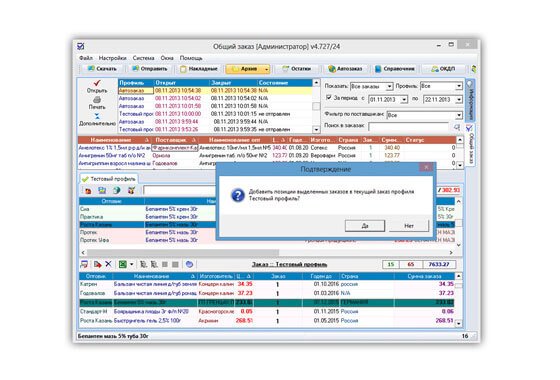Viewport: 560px width, 380px height.
Task: Click the horizontal scrollbar of the offers table
Action: tap(267, 252)
